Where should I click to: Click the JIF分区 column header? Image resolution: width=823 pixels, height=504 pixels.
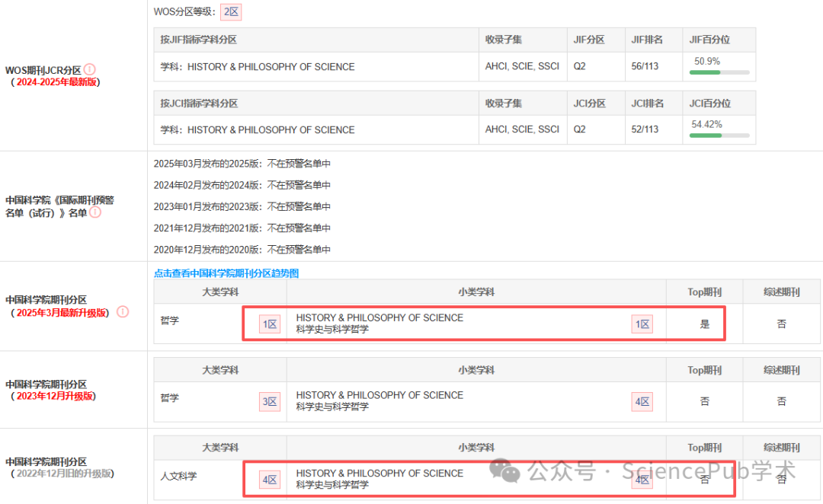click(589, 40)
